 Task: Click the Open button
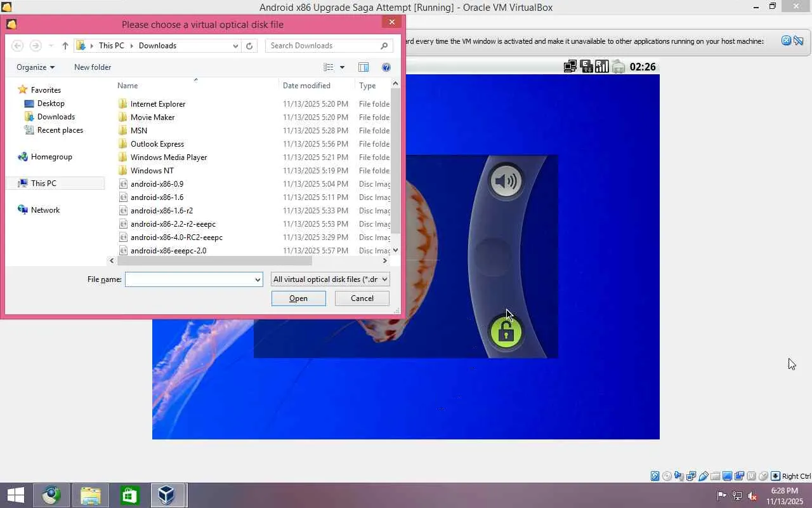pyautogui.click(x=299, y=298)
